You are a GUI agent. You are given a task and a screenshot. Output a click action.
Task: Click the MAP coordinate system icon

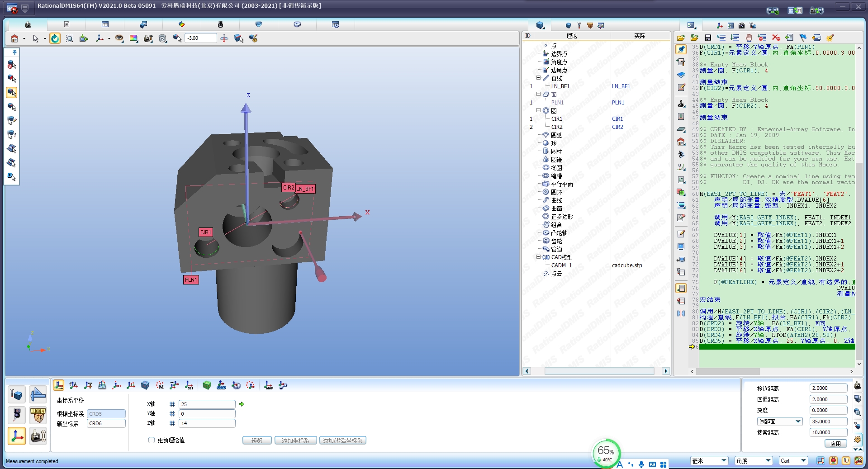pos(268,385)
